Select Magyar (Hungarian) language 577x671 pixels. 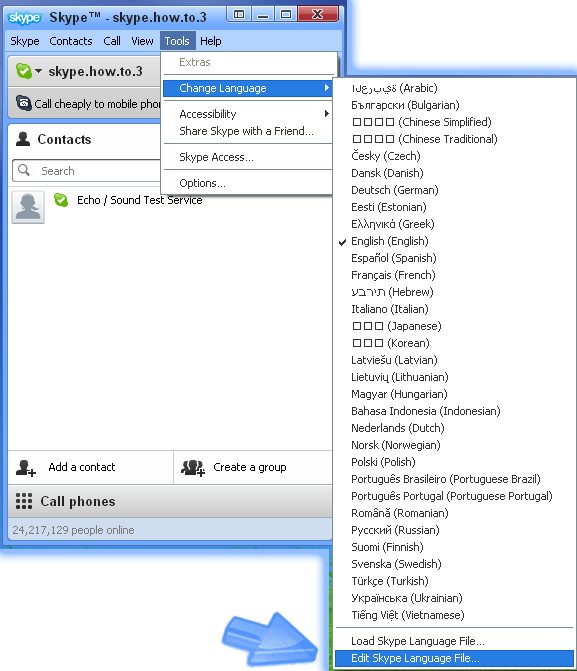399,394
